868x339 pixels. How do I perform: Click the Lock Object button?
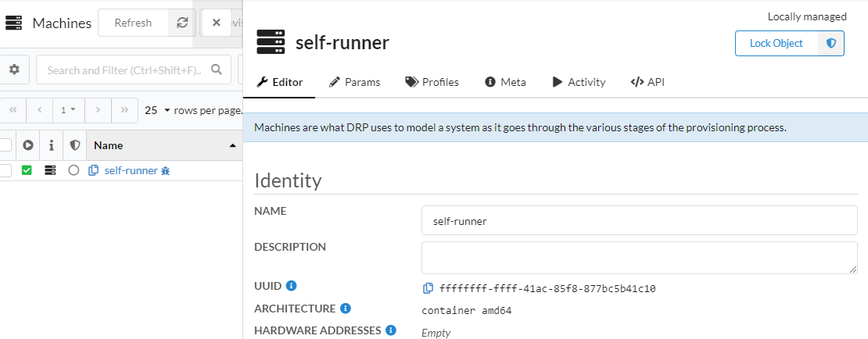(x=776, y=44)
